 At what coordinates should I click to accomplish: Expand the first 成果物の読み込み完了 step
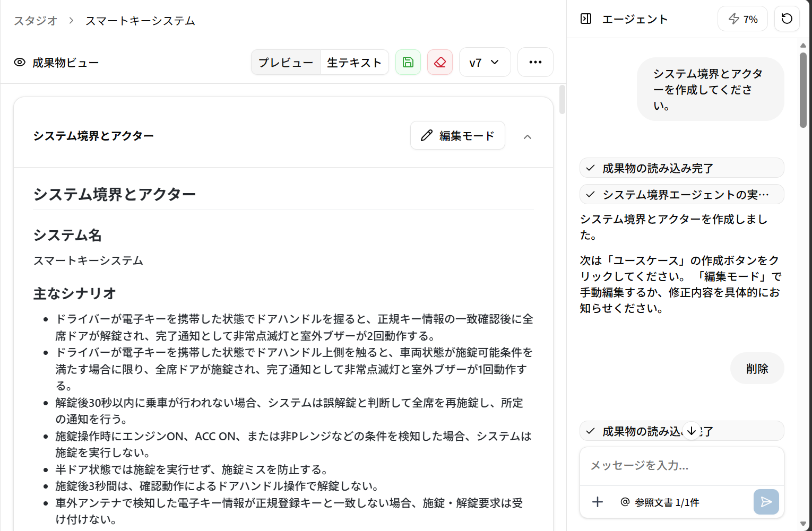point(682,168)
